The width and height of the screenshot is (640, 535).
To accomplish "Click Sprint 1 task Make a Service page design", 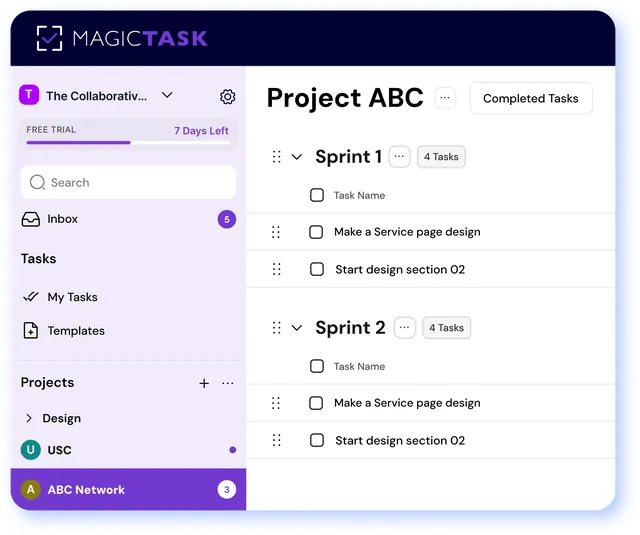I will point(407,232).
